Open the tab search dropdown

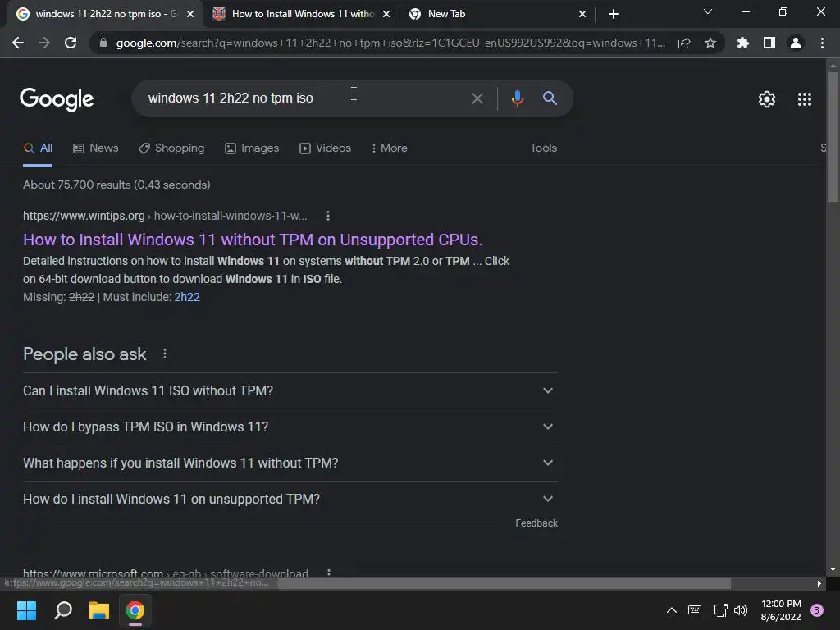[708, 11]
